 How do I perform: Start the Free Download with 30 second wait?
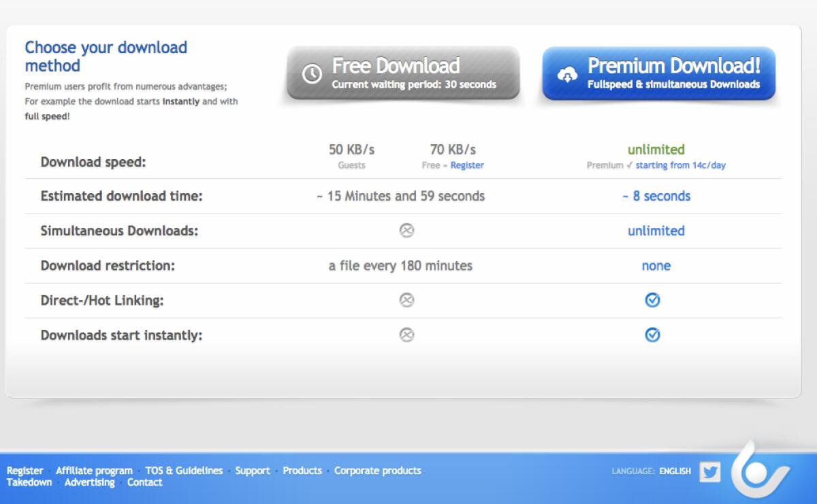(403, 73)
